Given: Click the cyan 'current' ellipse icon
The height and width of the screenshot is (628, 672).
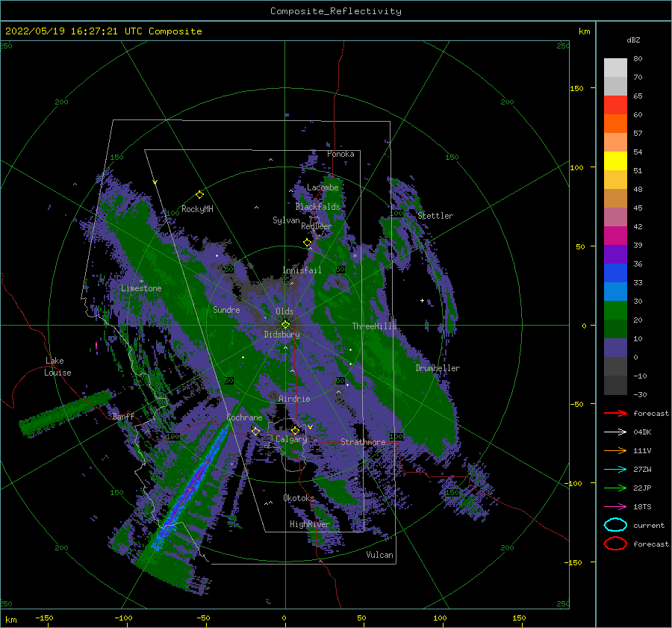Looking at the screenshot, I should coord(615,525).
